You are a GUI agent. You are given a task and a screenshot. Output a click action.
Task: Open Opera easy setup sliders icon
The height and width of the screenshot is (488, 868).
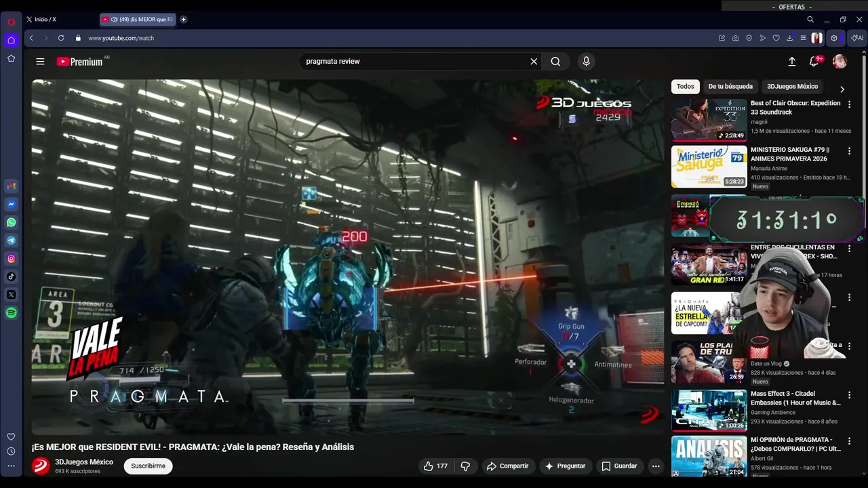tap(803, 38)
